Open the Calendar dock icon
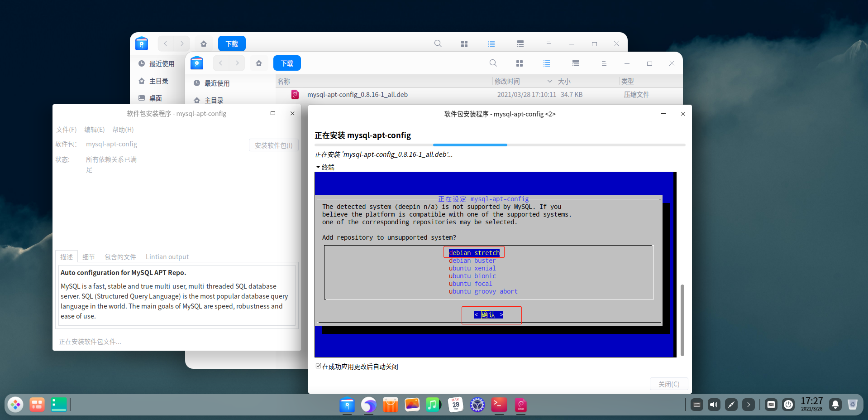This screenshot has width=868, height=420. coord(455,405)
